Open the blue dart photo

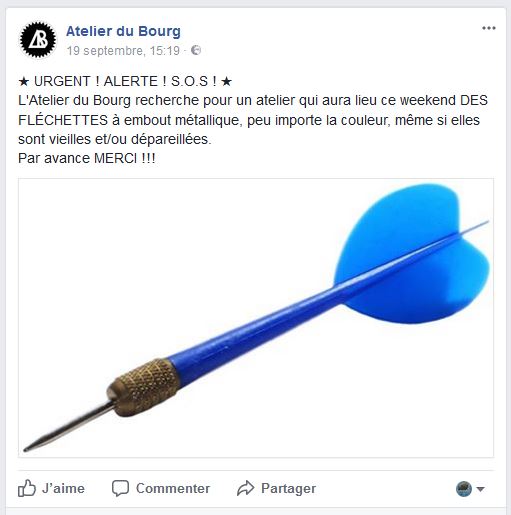pyautogui.click(x=256, y=318)
